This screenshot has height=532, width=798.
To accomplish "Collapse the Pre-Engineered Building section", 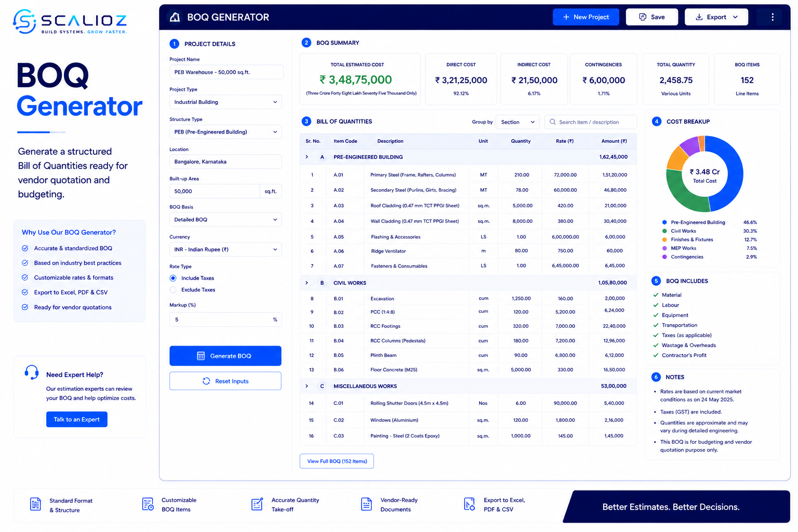I will click(x=307, y=157).
